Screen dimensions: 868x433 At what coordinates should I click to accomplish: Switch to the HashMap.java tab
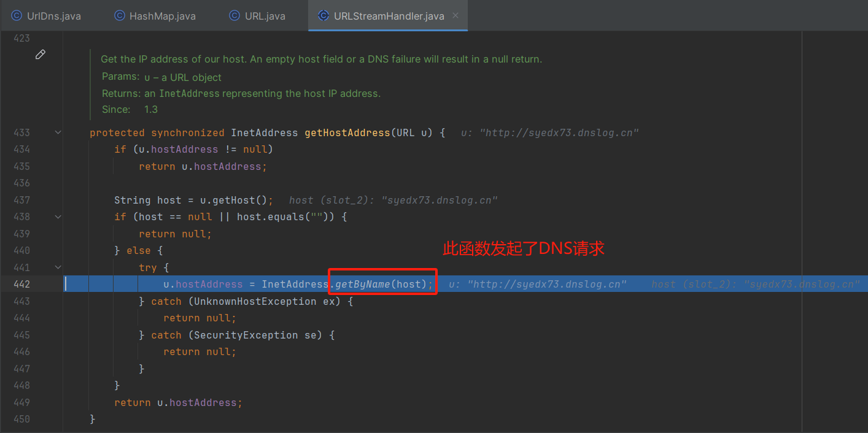coord(155,16)
